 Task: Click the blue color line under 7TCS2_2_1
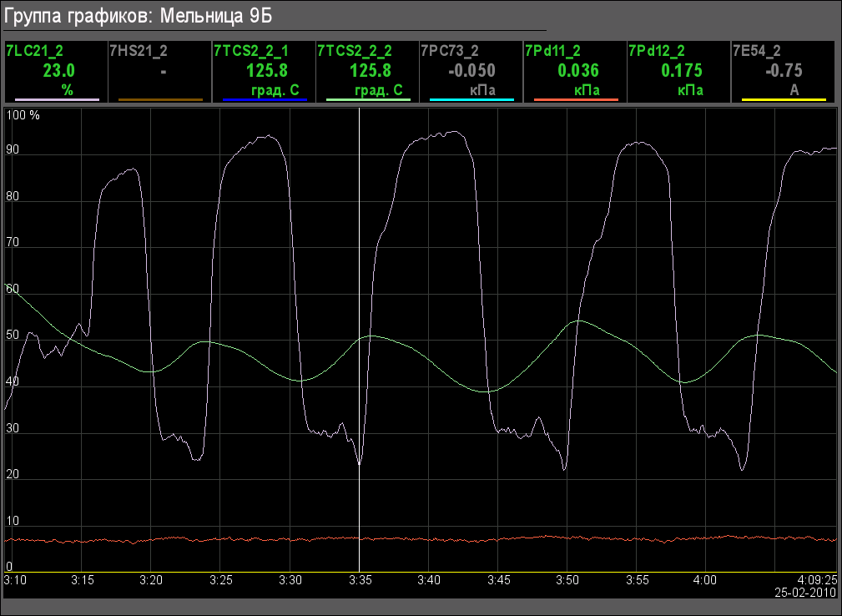tap(265, 99)
